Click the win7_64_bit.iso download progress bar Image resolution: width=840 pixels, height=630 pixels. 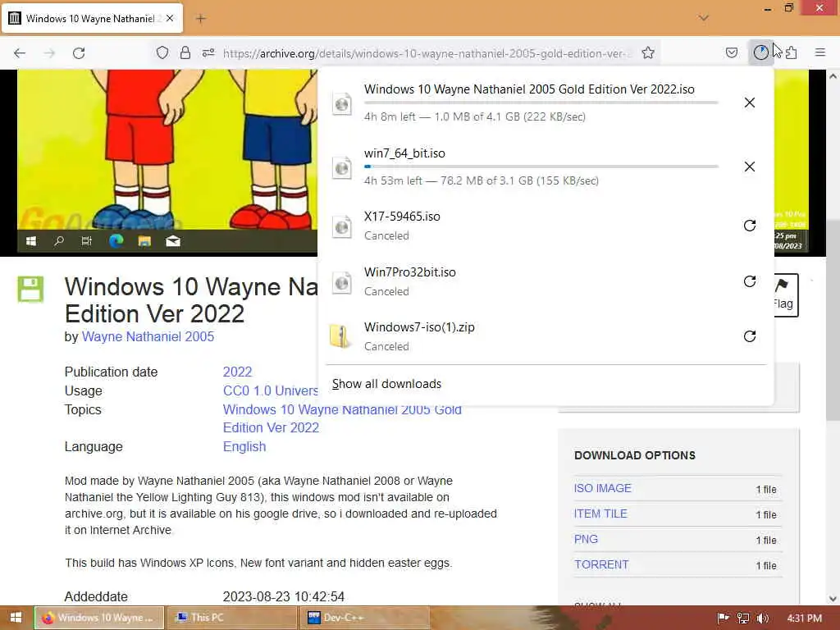[541, 167]
